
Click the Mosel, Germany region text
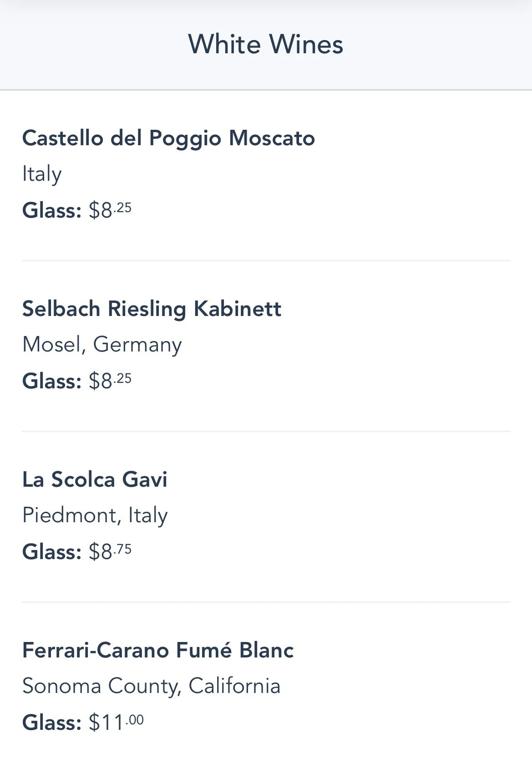(102, 345)
